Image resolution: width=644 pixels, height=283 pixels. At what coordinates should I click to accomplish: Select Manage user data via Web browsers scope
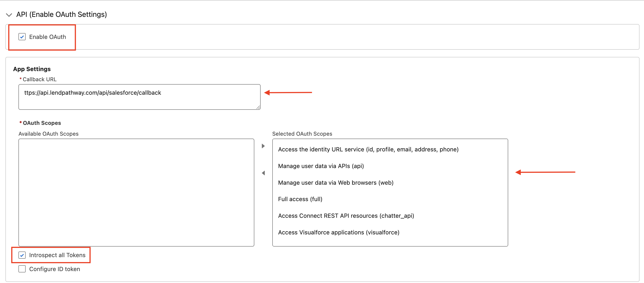[x=335, y=182]
